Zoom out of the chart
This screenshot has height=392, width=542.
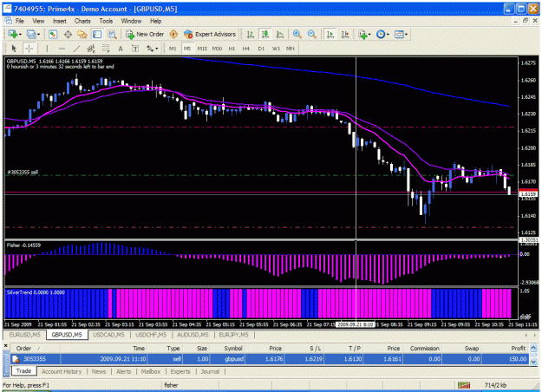312,34
